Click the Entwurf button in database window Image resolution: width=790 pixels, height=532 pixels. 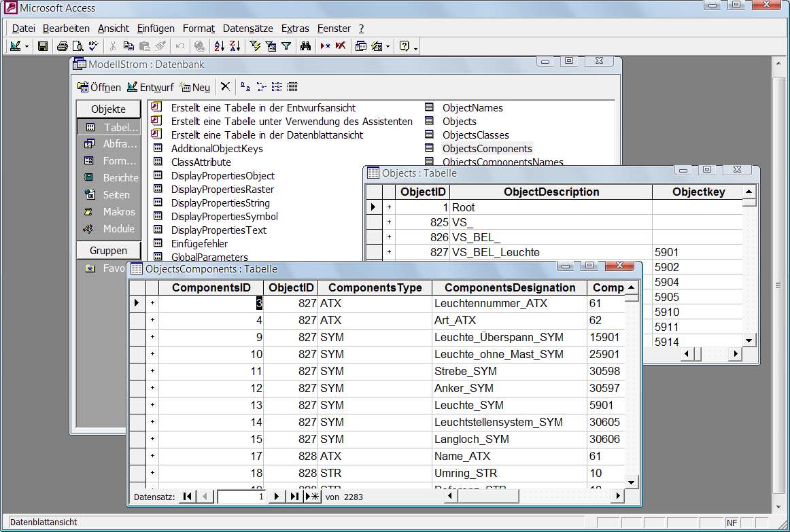point(150,87)
